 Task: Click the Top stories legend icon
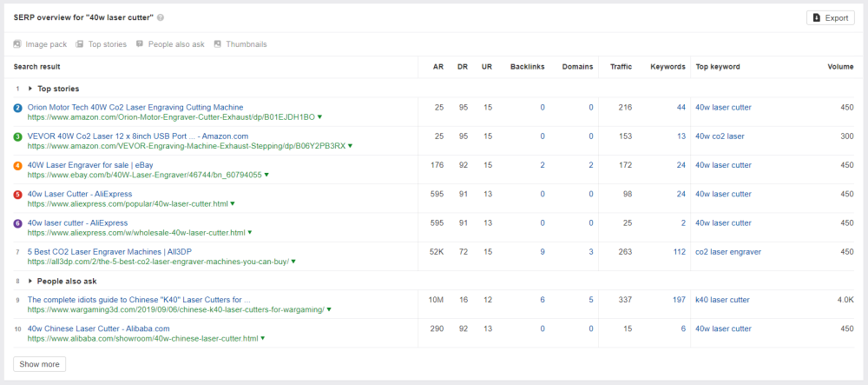pos(79,44)
